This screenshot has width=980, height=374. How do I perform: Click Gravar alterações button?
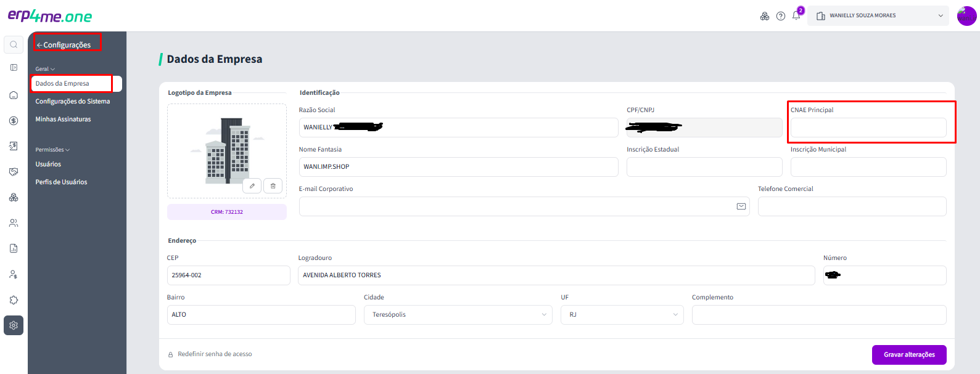coord(909,355)
